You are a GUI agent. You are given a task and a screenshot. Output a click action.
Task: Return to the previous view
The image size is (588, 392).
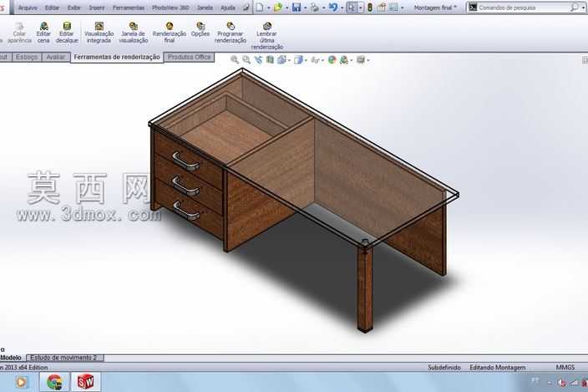pyautogui.click(x=258, y=59)
